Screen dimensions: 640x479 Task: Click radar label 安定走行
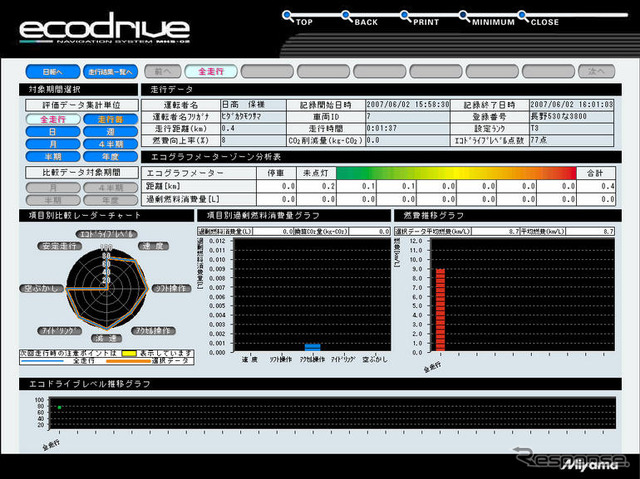tap(60, 246)
